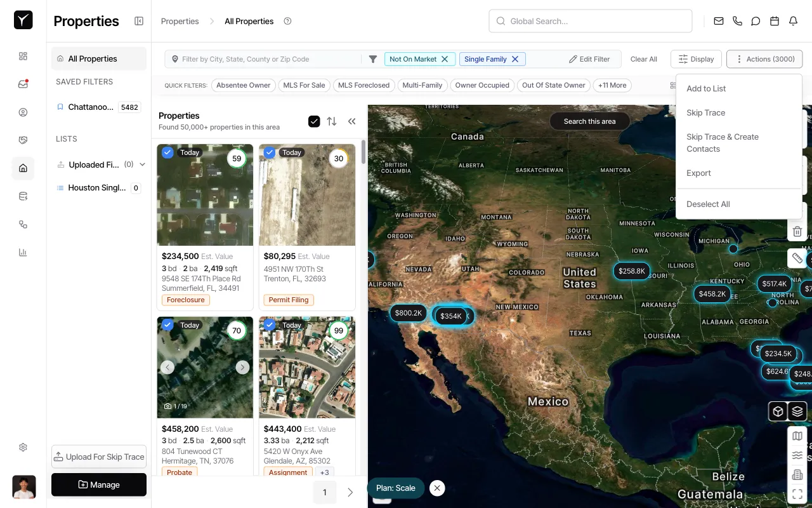Click the phone dialer icon
The height and width of the screenshot is (508, 812).
[737, 21]
